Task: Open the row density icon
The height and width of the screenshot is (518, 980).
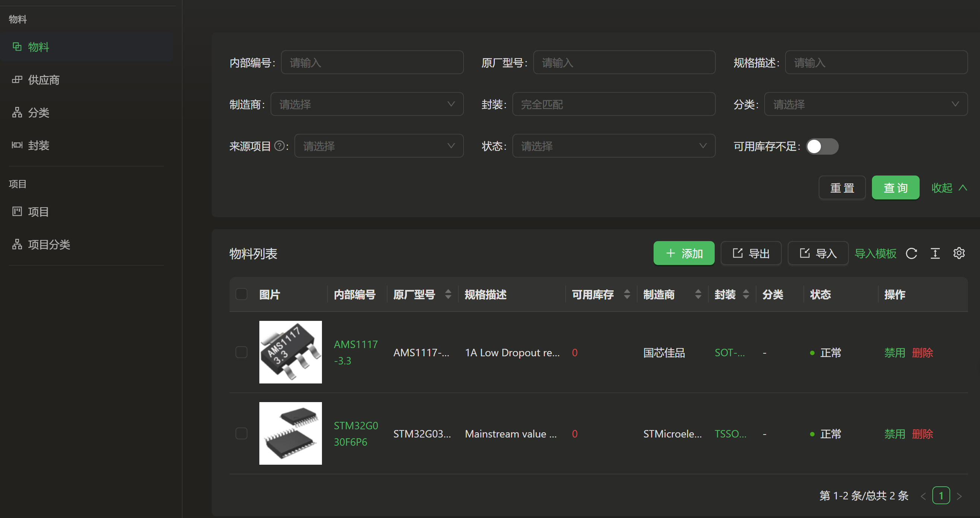Action: click(x=935, y=253)
